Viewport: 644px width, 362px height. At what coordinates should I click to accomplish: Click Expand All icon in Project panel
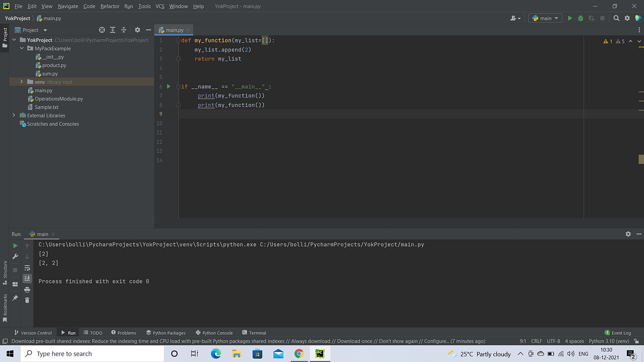coord(113,30)
